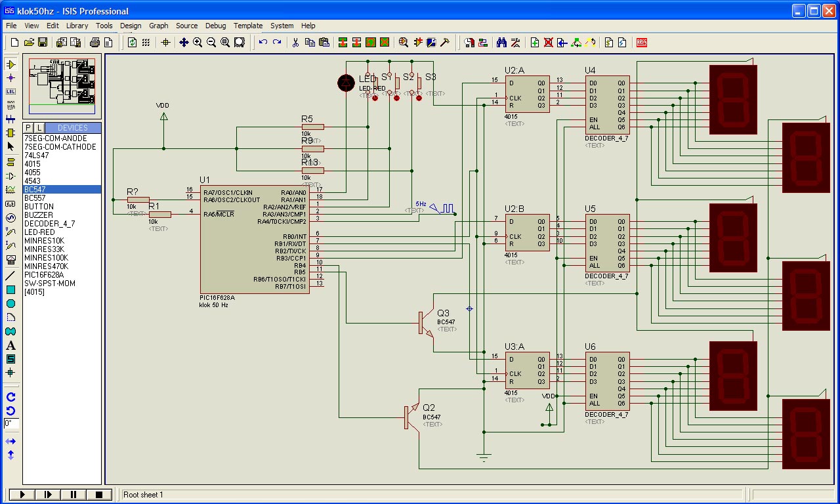840x504 pixels.
Task: Open netlist transfer to ARES
Action: click(641, 43)
